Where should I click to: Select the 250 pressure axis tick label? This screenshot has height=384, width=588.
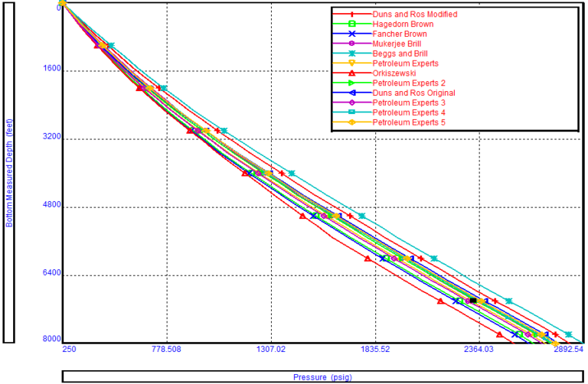(x=69, y=350)
